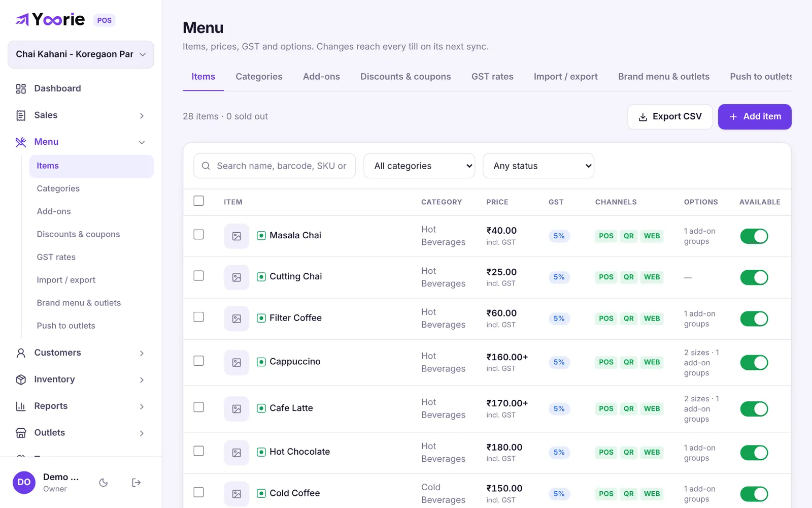812x508 pixels.
Task: Click the POS badge beside Yoorie logo
Action: pos(104,20)
